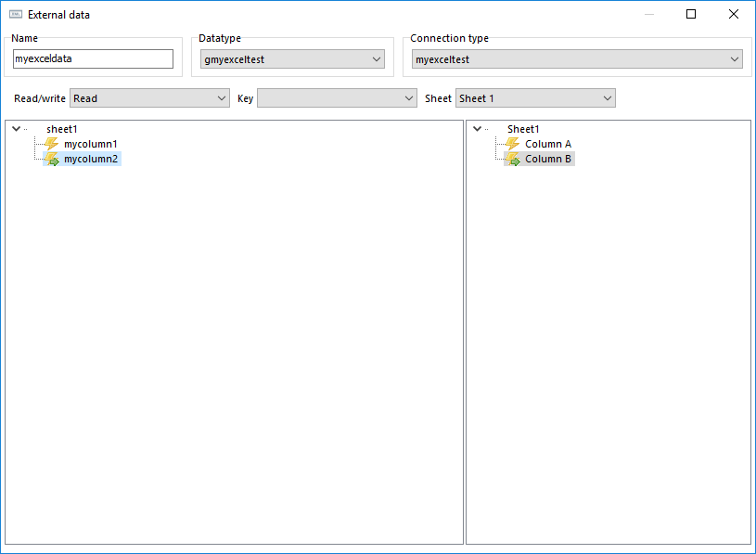
Task: Maximize the External data window
Action: [691, 14]
